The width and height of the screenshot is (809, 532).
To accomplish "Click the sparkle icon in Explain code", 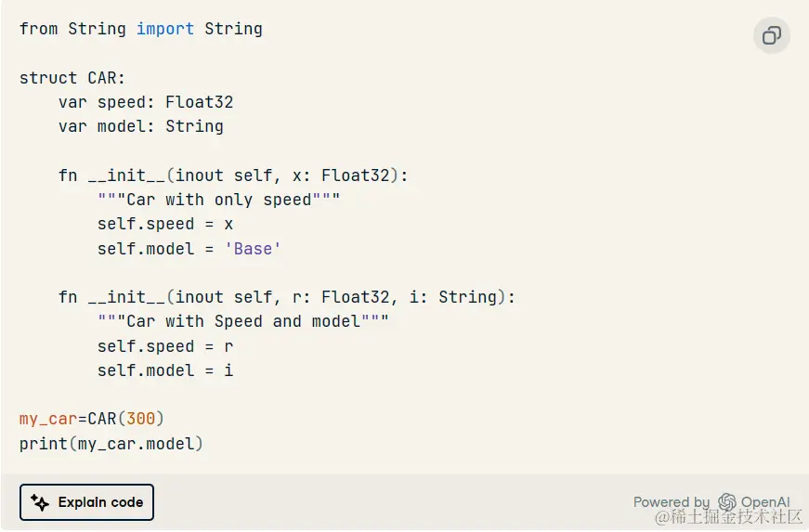I will [40, 502].
